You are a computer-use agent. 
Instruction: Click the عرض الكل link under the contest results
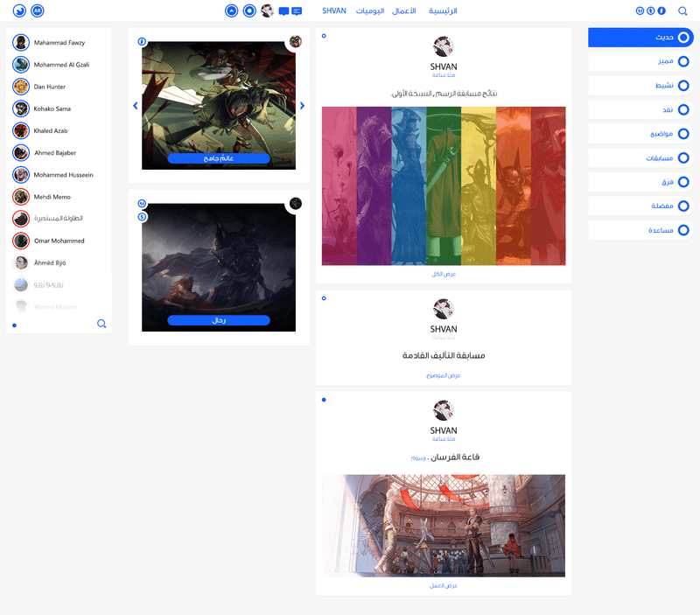(444, 274)
